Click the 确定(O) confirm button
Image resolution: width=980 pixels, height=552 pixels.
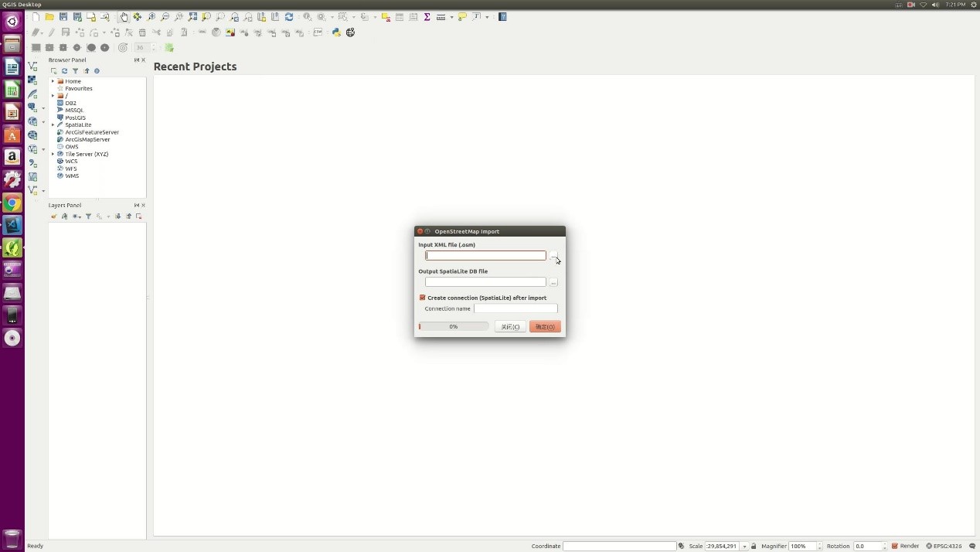point(545,327)
